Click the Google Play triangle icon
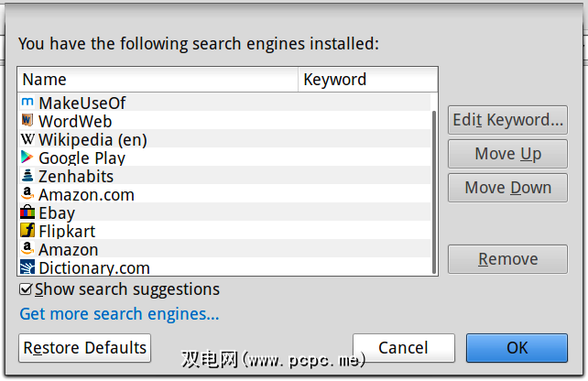This screenshot has height=381, width=588. 27,158
